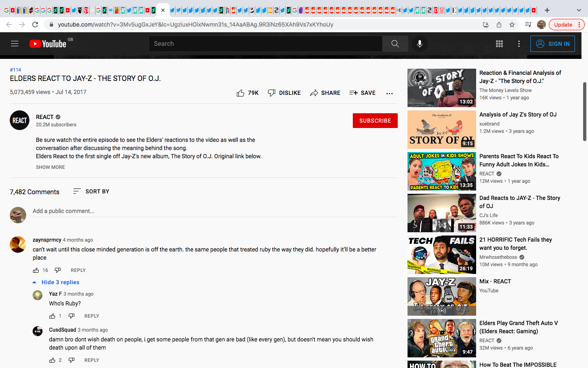Reload the current page
Screen dimensions: 588x368
35,25
